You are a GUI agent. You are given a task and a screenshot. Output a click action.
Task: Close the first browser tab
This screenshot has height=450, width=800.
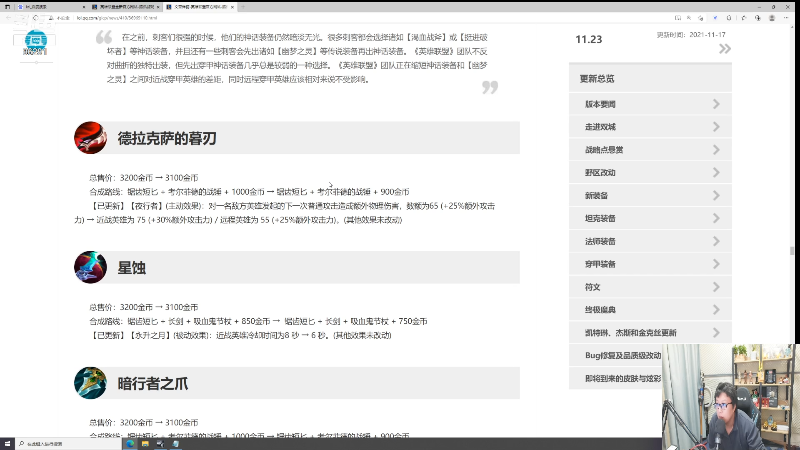(x=84, y=7)
